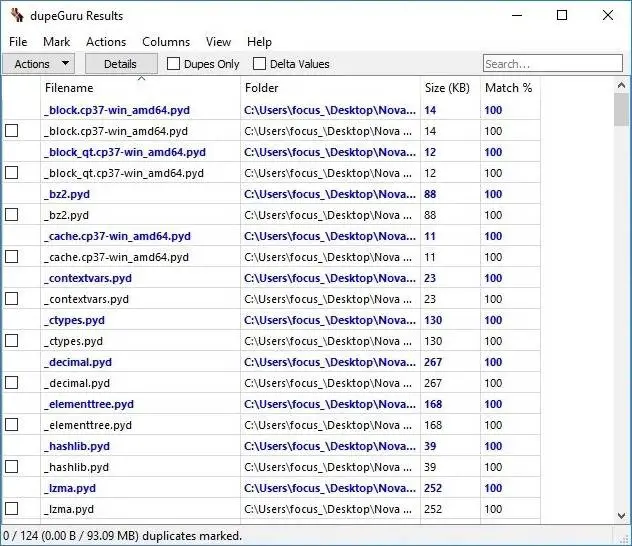This screenshot has height=546, width=632.
Task: Click the dupeGuru app icon in title bar
Action: tap(17, 15)
